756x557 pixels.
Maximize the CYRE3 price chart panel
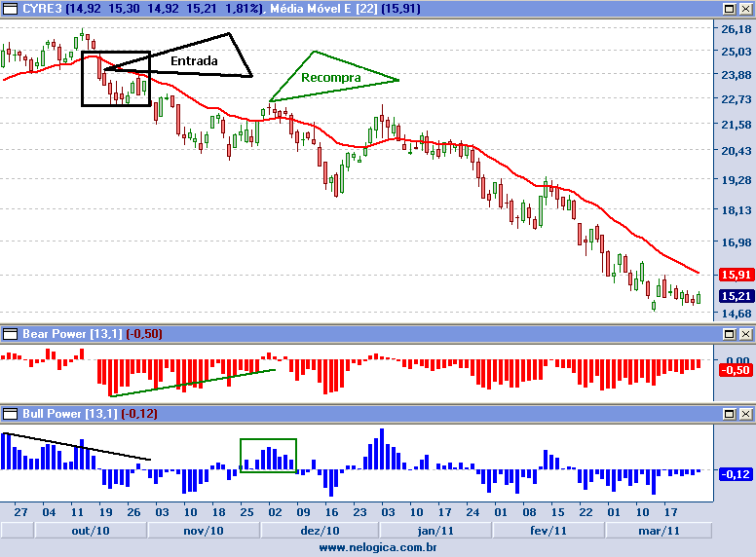coord(729,8)
